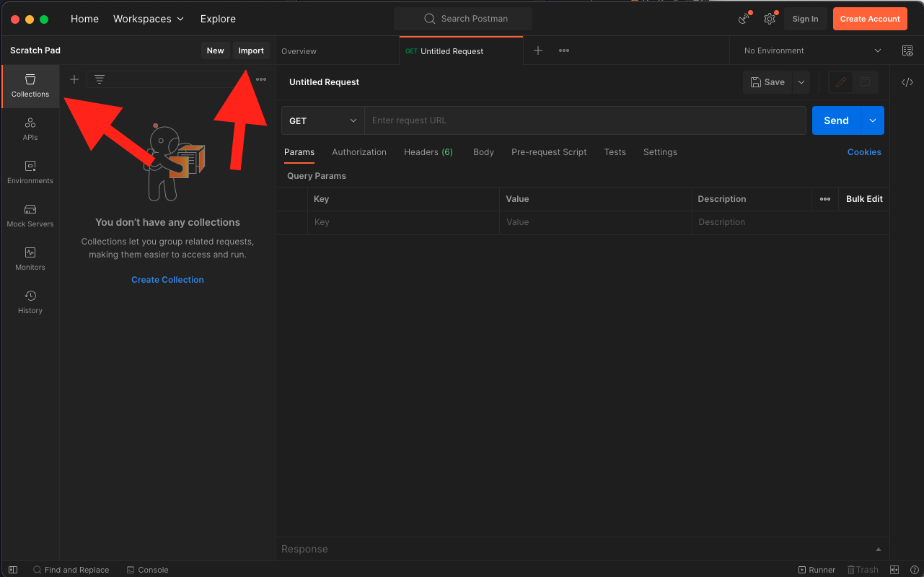924x577 pixels.
Task: Open collections panel three-dot options
Action: (261, 79)
